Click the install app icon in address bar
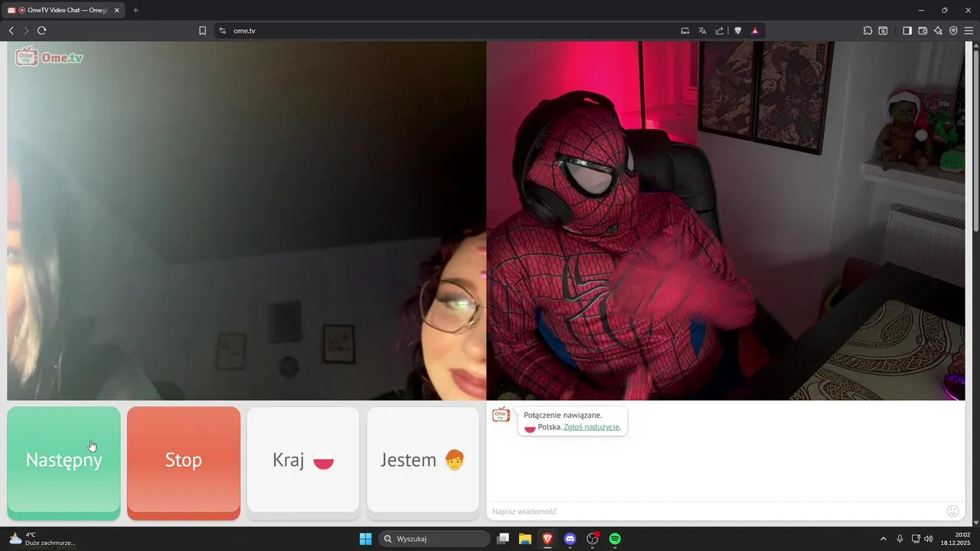This screenshot has width=980, height=551. tap(685, 31)
